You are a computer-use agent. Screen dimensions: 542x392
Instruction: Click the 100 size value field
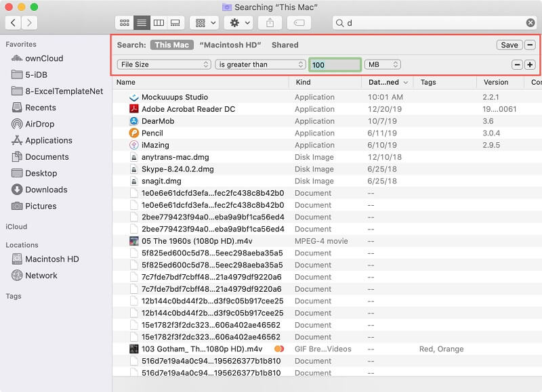click(335, 65)
